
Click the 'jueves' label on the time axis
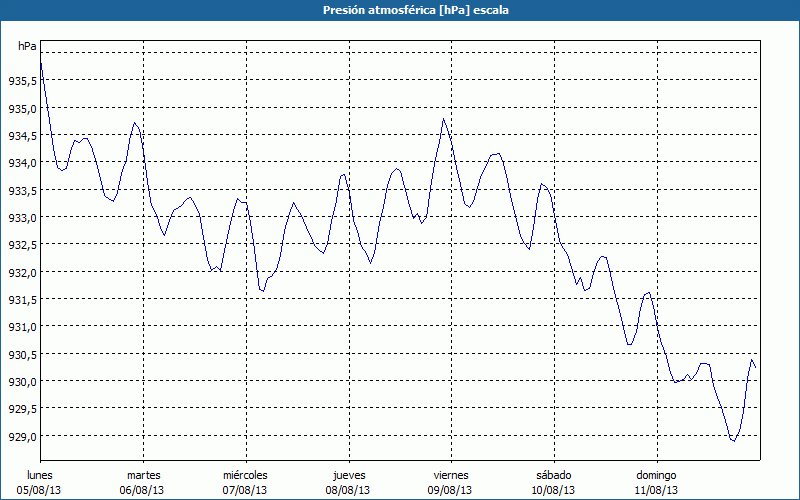click(x=348, y=475)
